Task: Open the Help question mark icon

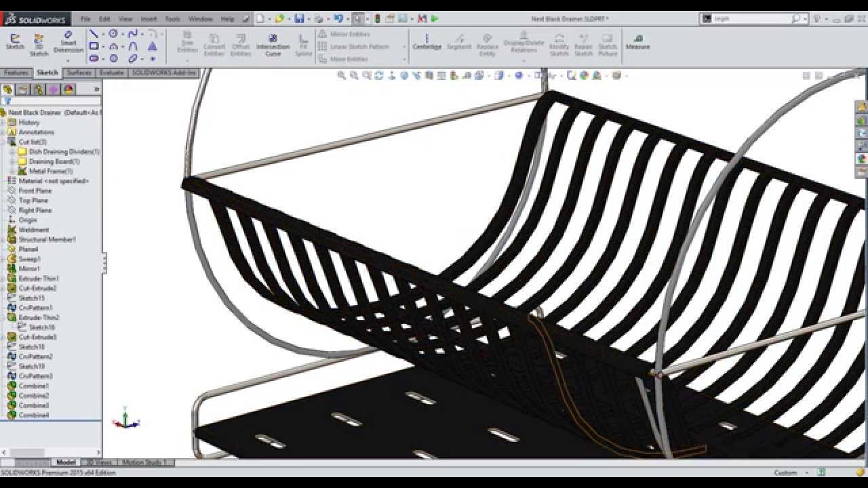Action: coord(817,19)
